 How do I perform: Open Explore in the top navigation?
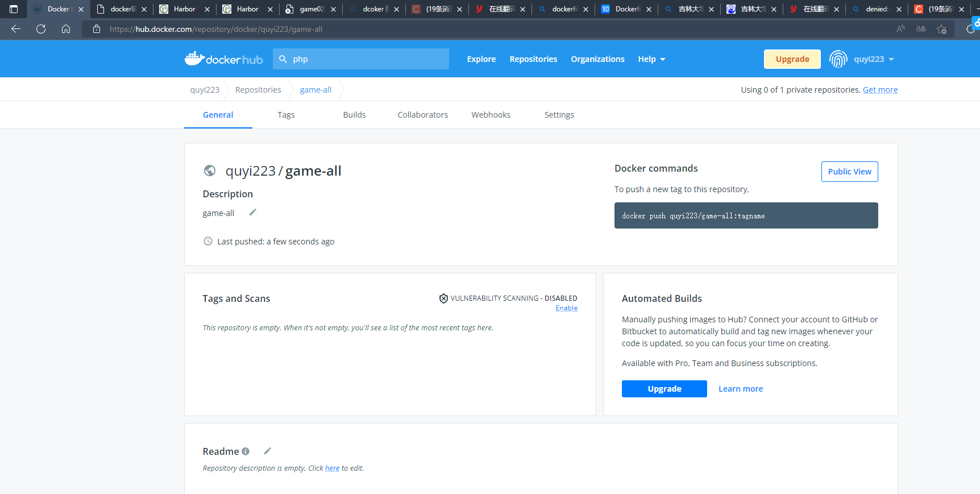pyautogui.click(x=481, y=59)
